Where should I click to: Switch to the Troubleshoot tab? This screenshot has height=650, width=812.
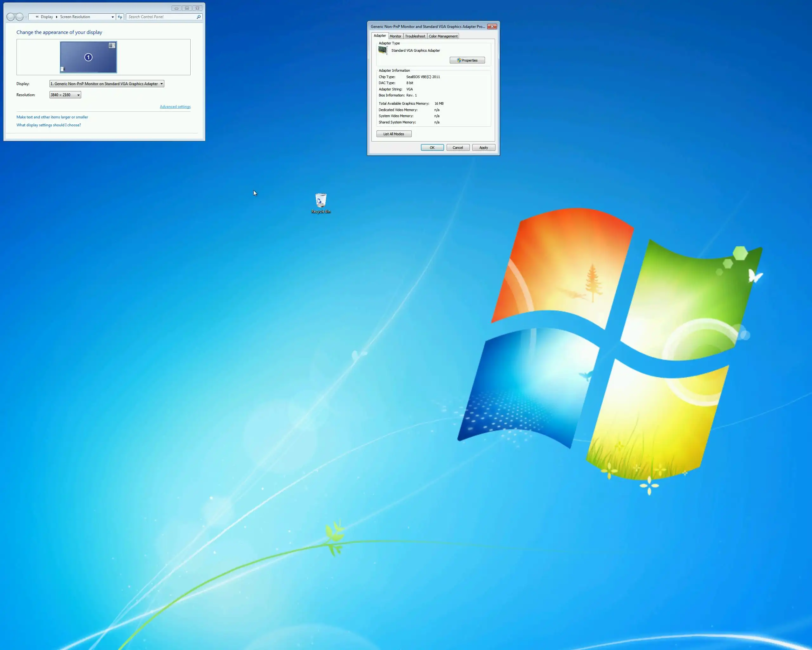click(415, 36)
